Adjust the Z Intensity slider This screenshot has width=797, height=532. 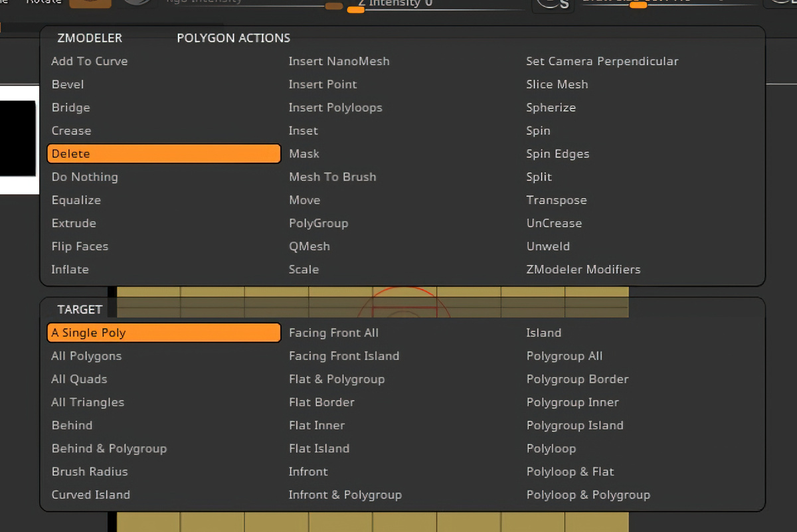[x=435, y=5]
